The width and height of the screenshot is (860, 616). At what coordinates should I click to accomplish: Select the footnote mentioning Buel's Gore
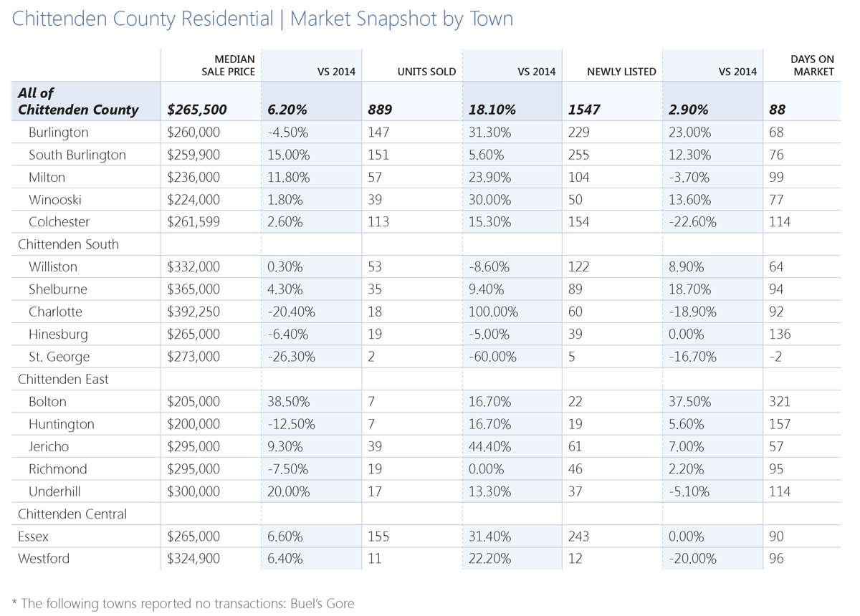coord(183,603)
